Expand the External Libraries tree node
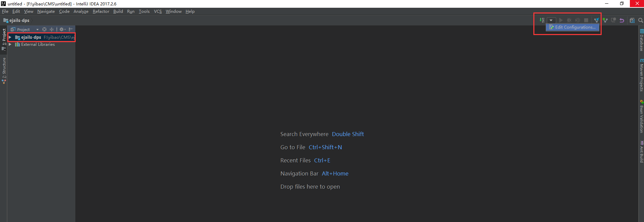This screenshot has height=222, width=644. (10, 44)
